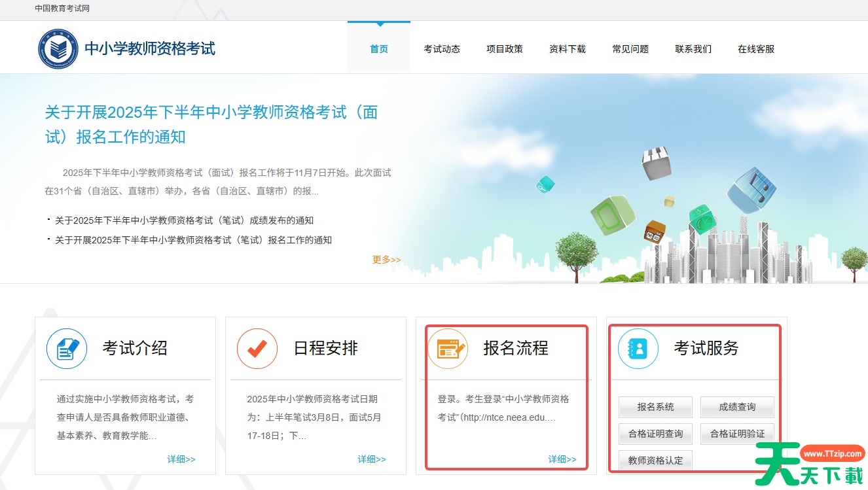
Task: Switch to the 考试动态 tab
Action: pos(442,48)
